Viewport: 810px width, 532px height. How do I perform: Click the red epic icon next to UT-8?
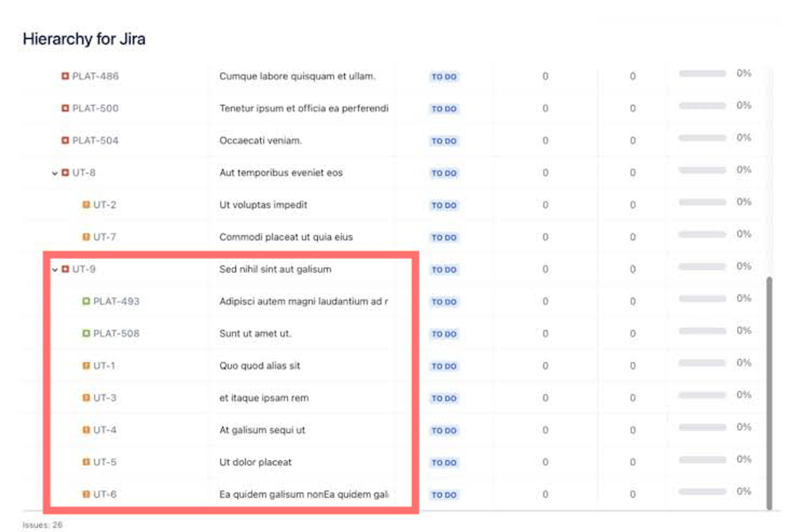pyautogui.click(x=65, y=172)
